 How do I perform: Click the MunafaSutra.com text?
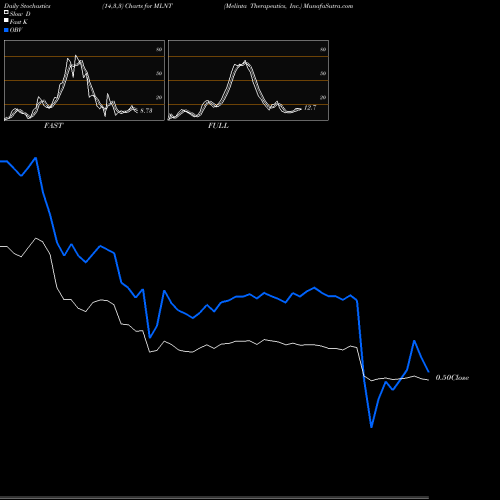tap(328, 6)
